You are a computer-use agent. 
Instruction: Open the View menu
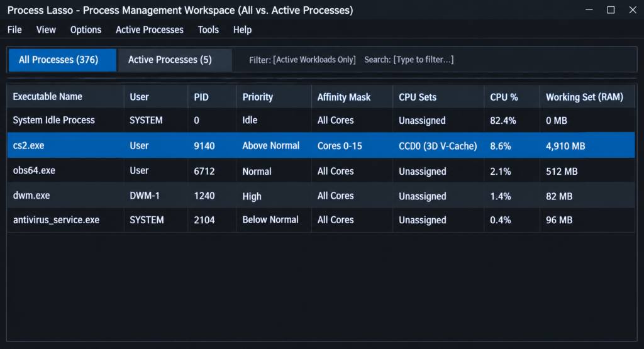[x=46, y=30]
